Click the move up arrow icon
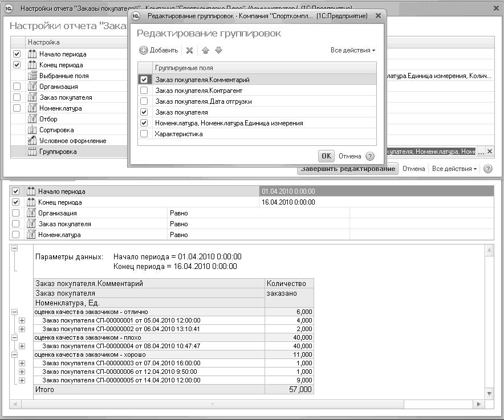Screen dimensions: 504x420 click(x=206, y=51)
